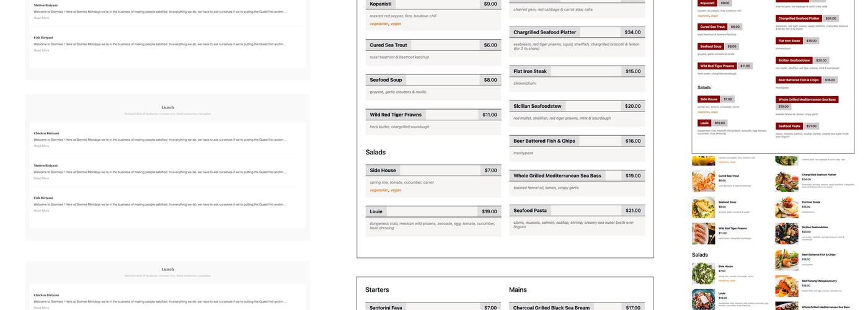Click Read More under topmost Fish Biriyani

(x=42, y=50)
